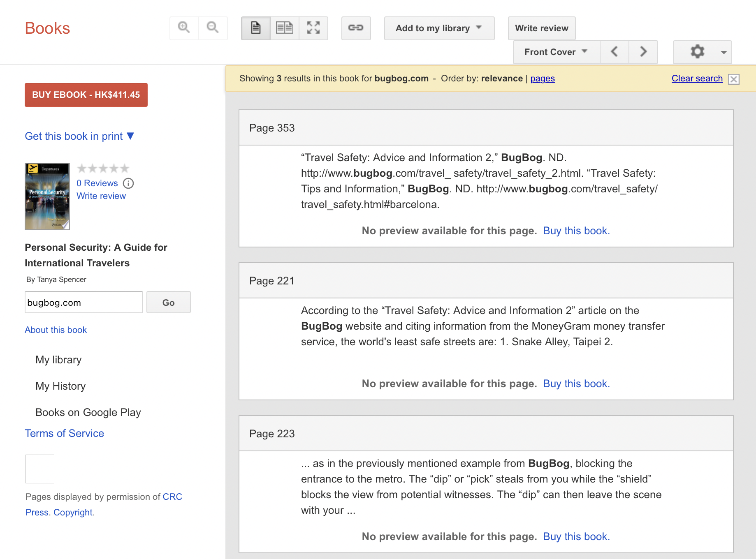Click the author name Tanya Spencer
The width and height of the screenshot is (756, 559).
click(x=62, y=279)
